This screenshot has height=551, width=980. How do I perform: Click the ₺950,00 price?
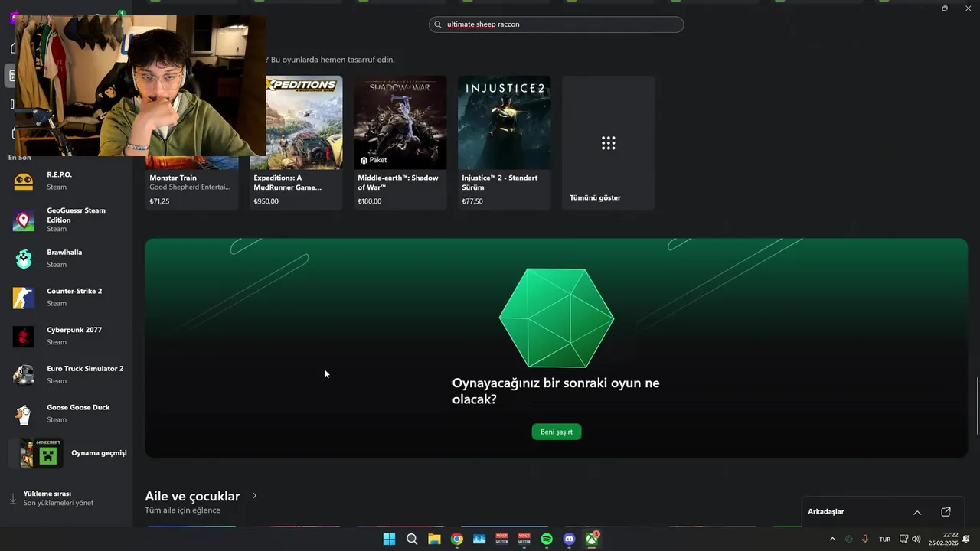(266, 201)
